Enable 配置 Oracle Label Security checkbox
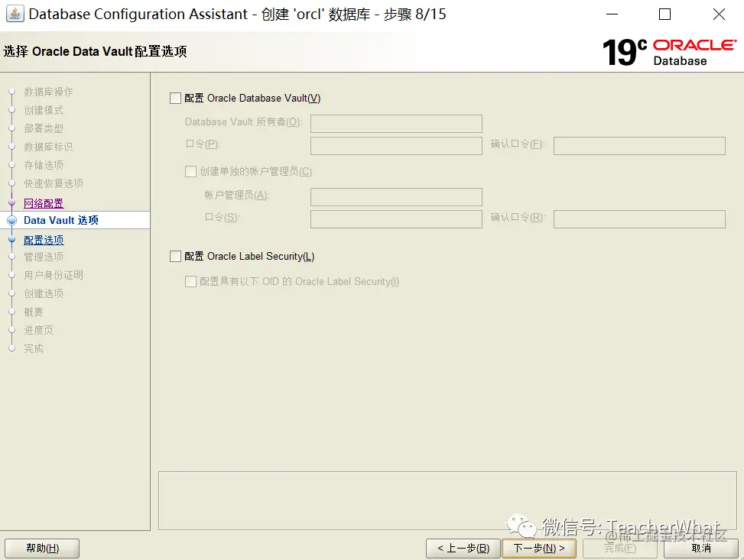The width and height of the screenshot is (744, 560). point(176,257)
